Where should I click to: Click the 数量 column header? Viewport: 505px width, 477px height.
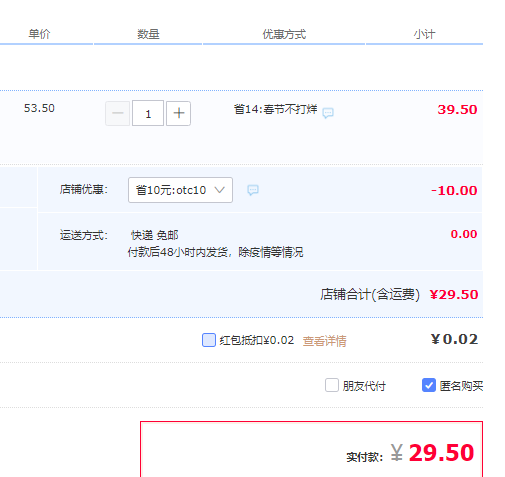(x=148, y=34)
